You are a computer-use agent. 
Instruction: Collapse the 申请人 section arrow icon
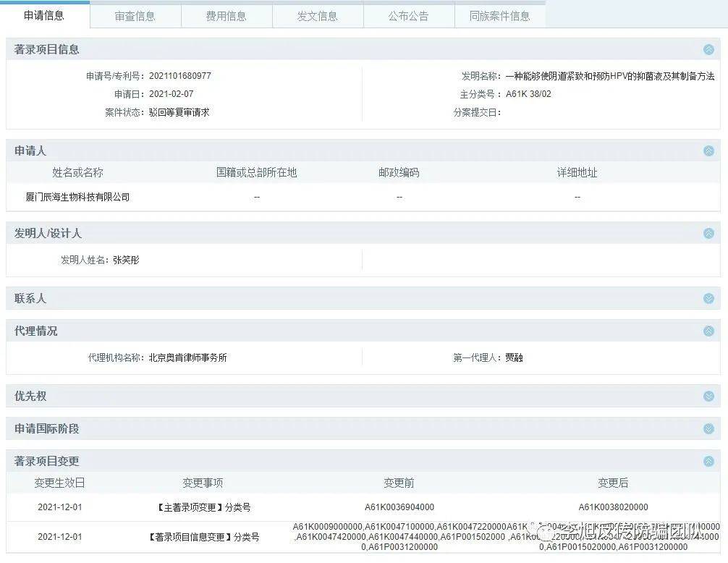708,151
